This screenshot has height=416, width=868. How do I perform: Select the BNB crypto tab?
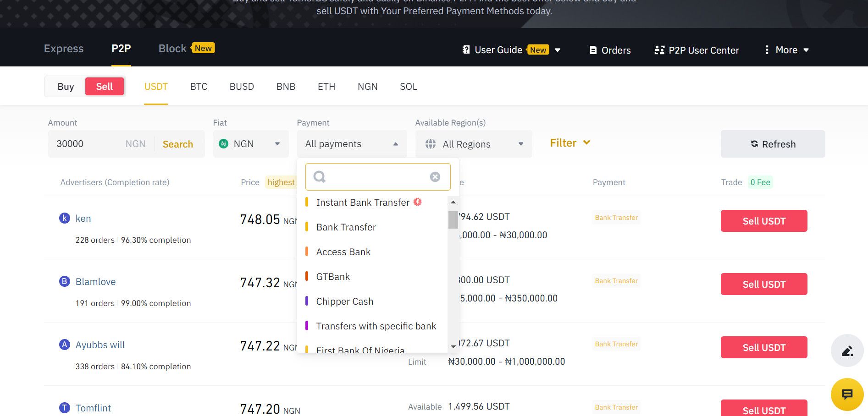click(286, 87)
